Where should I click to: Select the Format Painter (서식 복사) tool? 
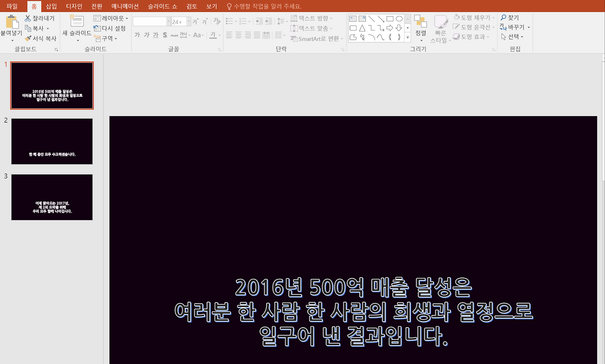pyautogui.click(x=41, y=38)
